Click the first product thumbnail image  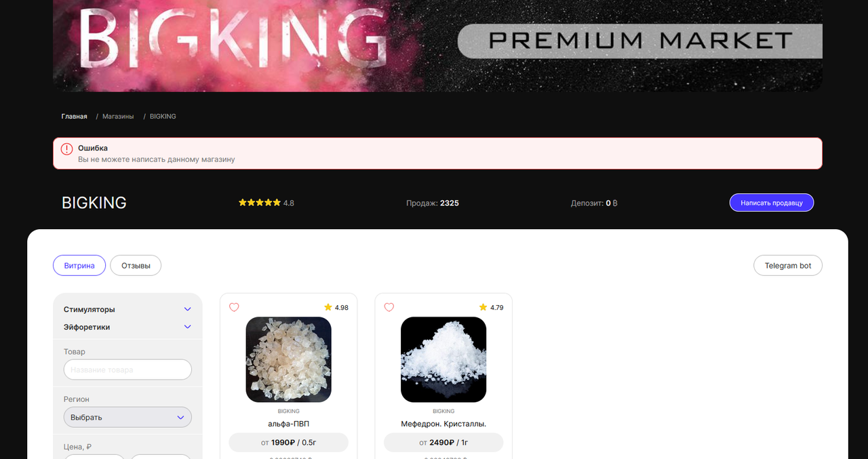(x=289, y=359)
